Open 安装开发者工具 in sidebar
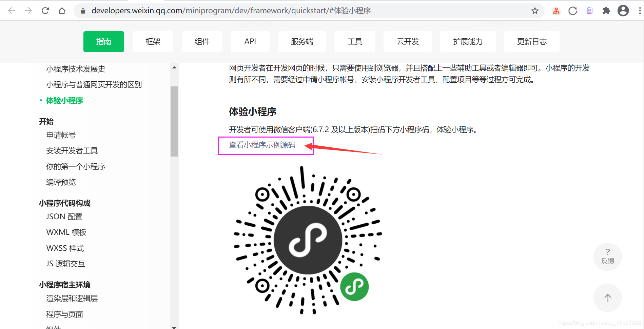Viewport: 644px width, 329px height. (x=72, y=151)
